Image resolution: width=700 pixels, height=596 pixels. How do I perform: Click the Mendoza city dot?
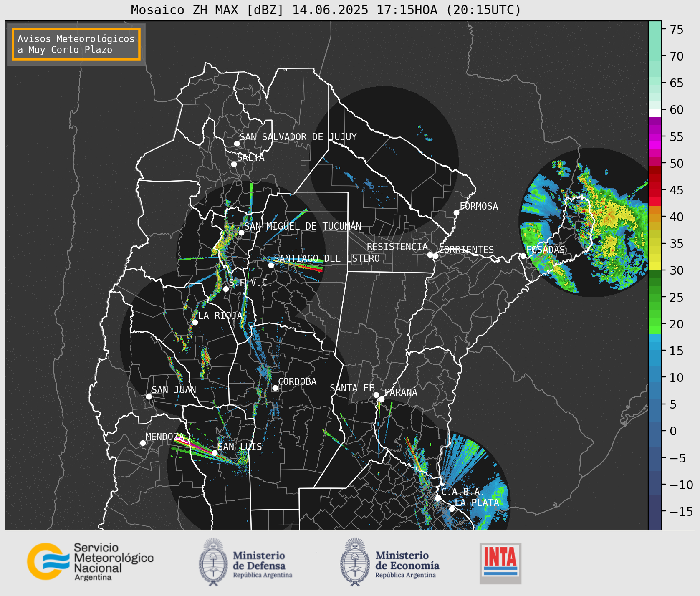pyautogui.click(x=143, y=443)
